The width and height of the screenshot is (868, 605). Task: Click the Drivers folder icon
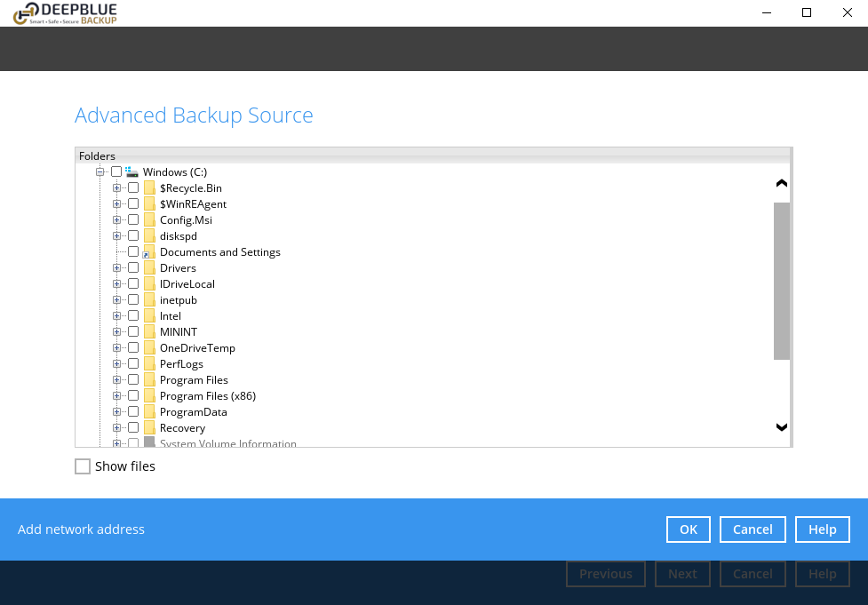(149, 268)
